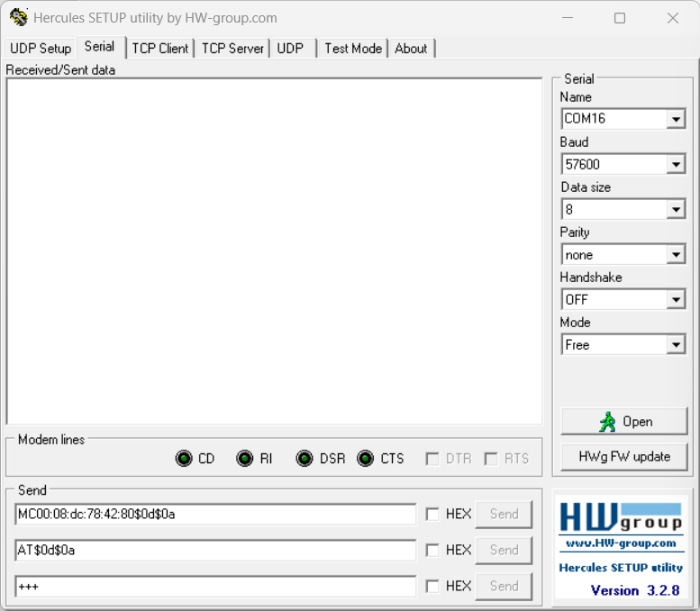Screen dimensions: 700x611
Task: Click in the Received/Sent data area
Action: (274, 251)
